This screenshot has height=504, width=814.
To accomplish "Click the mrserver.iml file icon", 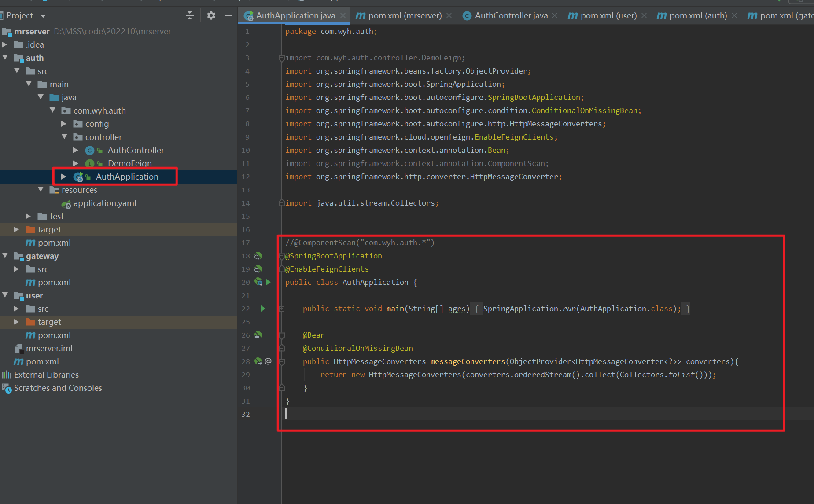I will point(19,349).
